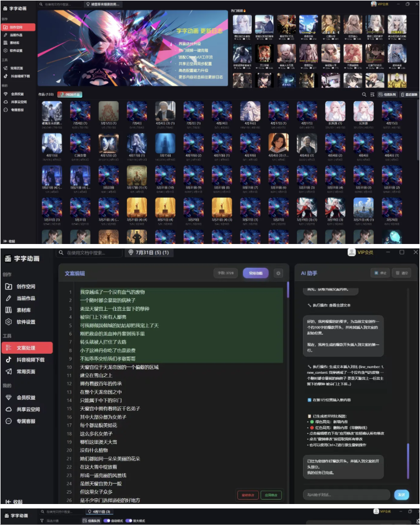Select 文案处理 in the middle window sidebar
The height and width of the screenshot is (525, 420).
point(27,348)
